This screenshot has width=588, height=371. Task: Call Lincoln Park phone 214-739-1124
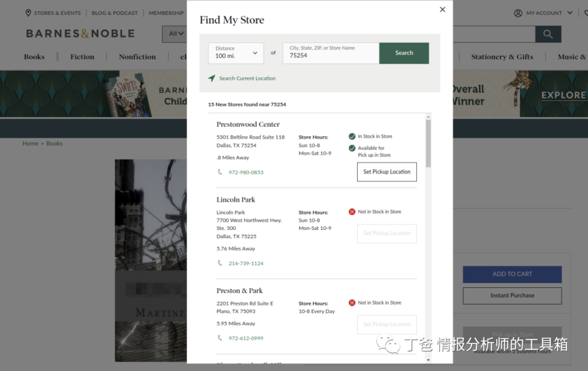(x=246, y=263)
